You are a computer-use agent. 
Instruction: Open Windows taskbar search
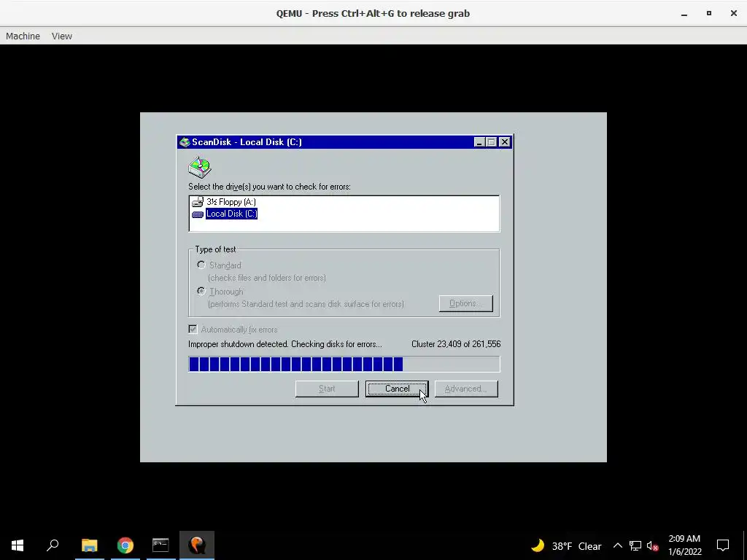pyautogui.click(x=53, y=545)
